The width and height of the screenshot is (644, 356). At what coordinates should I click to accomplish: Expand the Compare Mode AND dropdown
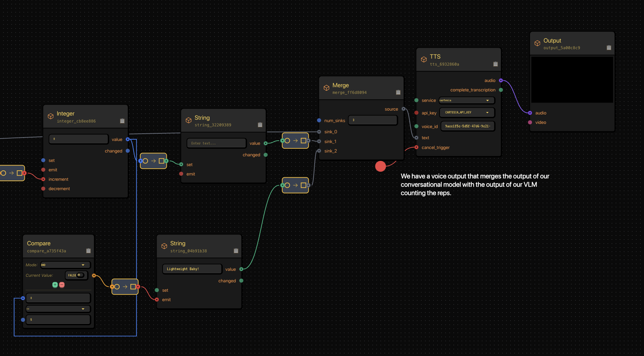point(65,265)
